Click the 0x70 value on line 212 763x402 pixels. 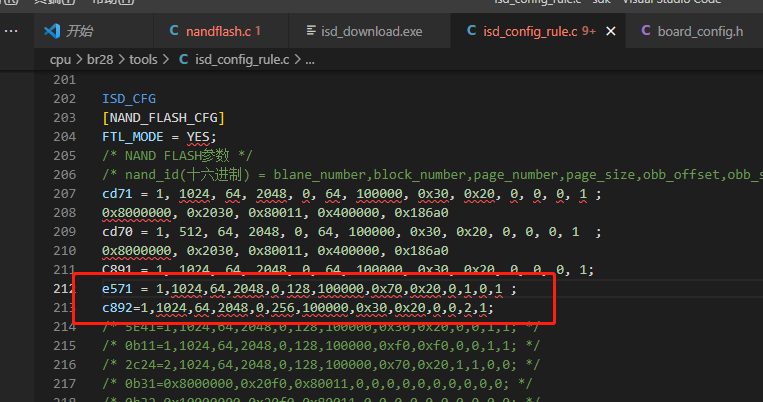click(387, 289)
